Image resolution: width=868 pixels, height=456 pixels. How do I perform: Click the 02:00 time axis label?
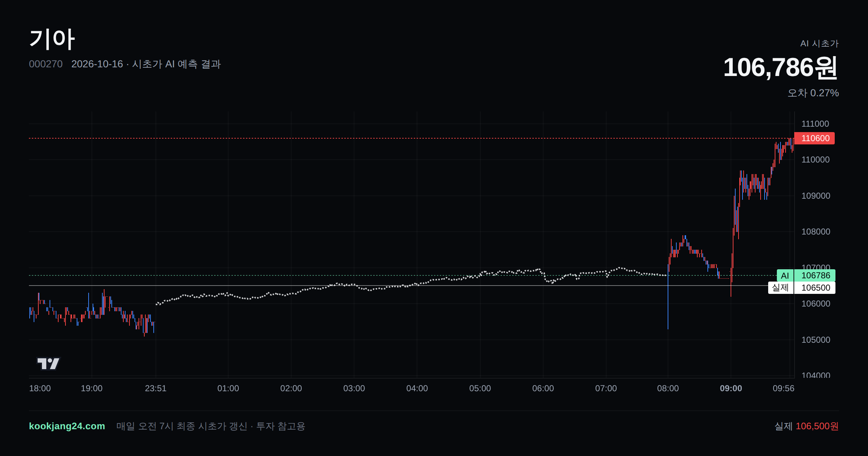point(291,388)
